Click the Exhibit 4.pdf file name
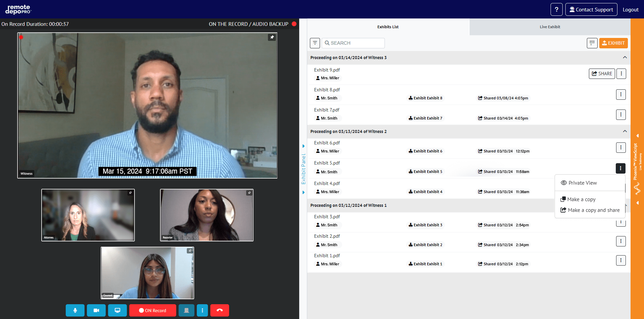This screenshot has width=644, height=319. 327,183
